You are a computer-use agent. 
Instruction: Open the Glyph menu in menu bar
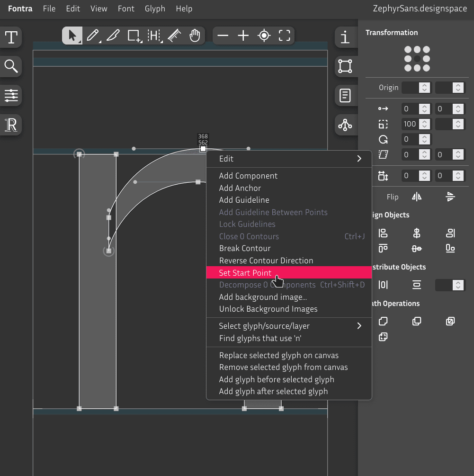(x=155, y=9)
